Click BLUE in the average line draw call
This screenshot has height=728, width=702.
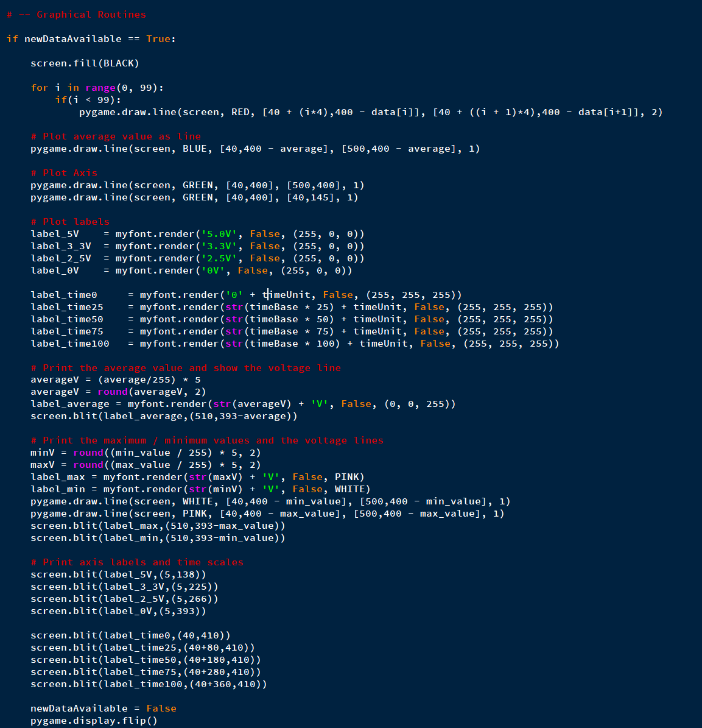tap(195, 149)
